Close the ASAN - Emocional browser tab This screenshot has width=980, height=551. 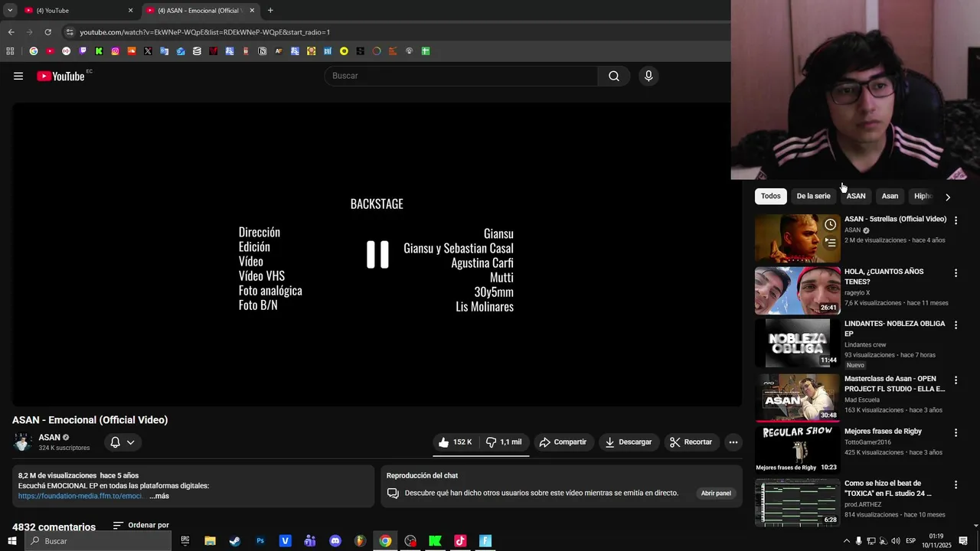252,11
